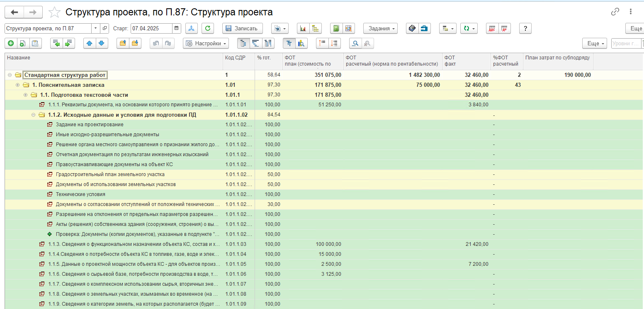Collapse the Стандартная структура работ root node
This screenshot has width=644, height=309.
coord(10,75)
